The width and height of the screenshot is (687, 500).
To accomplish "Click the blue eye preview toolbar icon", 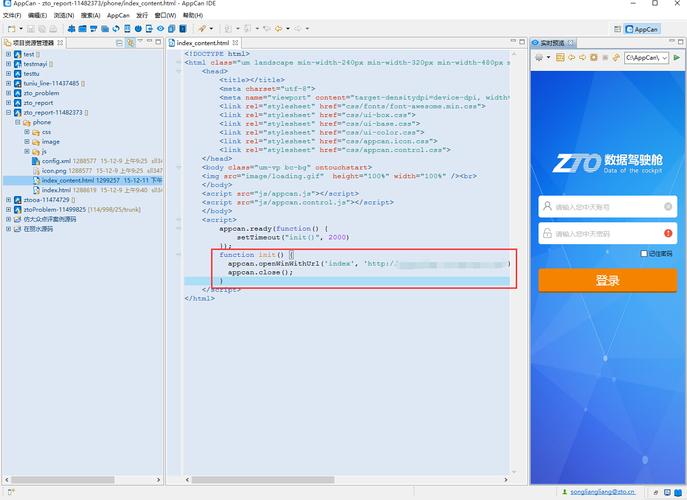I will click(x=160, y=29).
